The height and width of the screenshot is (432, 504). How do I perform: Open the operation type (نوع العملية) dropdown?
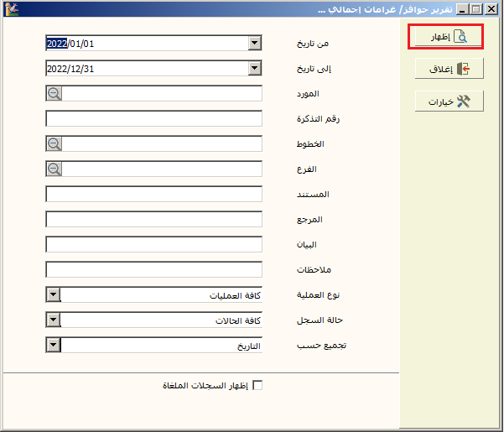click(x=54, y=295)
